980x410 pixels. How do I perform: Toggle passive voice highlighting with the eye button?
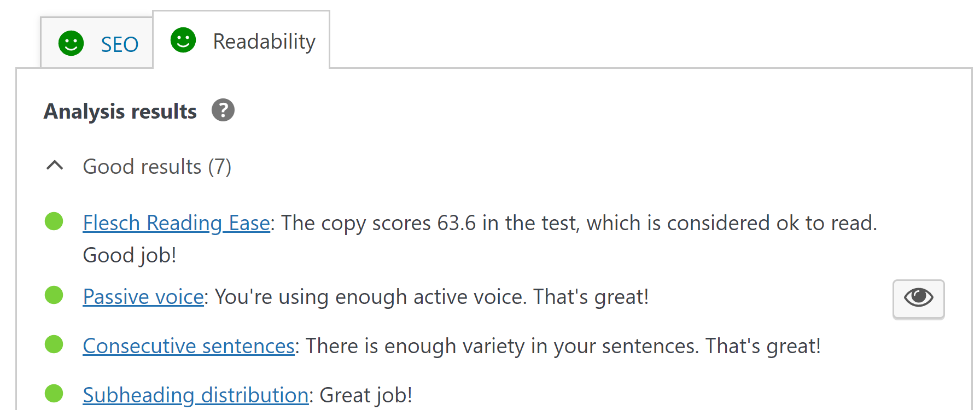pyautogui.click(x=918, y=298)
